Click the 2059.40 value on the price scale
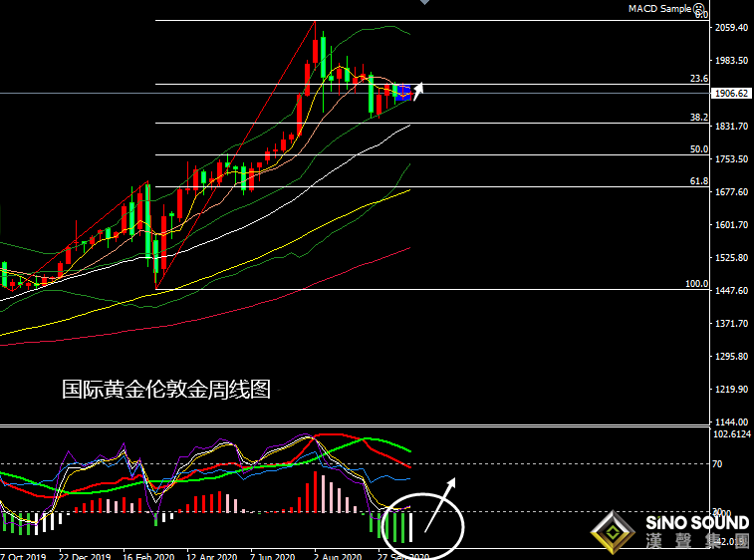754x560 pixels. pyautogui.click(x=731, y=28)
